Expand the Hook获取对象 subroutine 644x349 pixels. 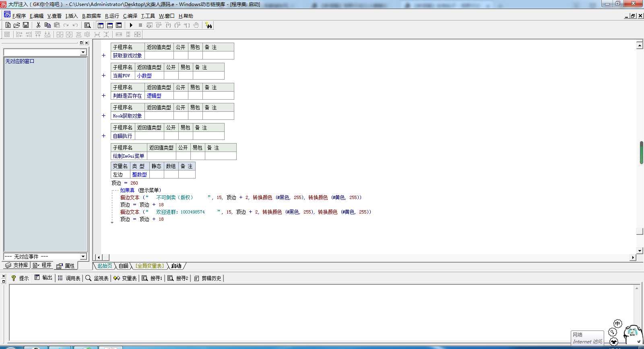[103, 116]
